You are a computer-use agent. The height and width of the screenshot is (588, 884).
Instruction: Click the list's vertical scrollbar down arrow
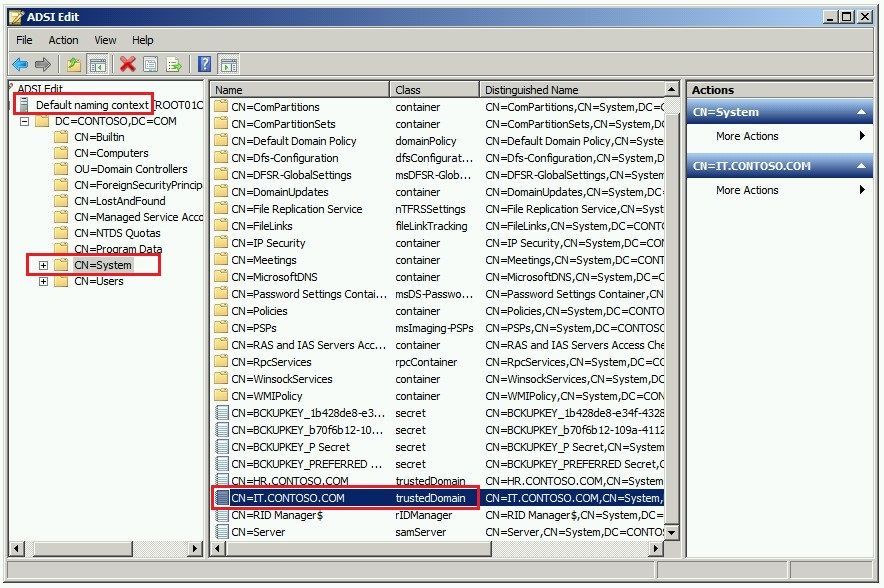[x=671, y=532]
